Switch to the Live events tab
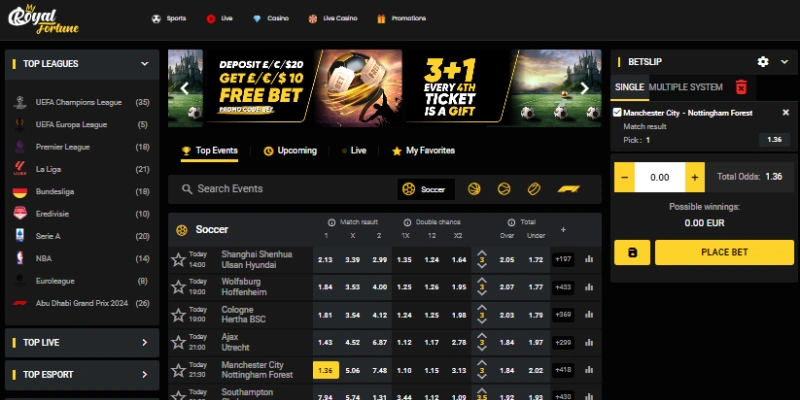Viewport: 800px width, 400px height. 354,151
